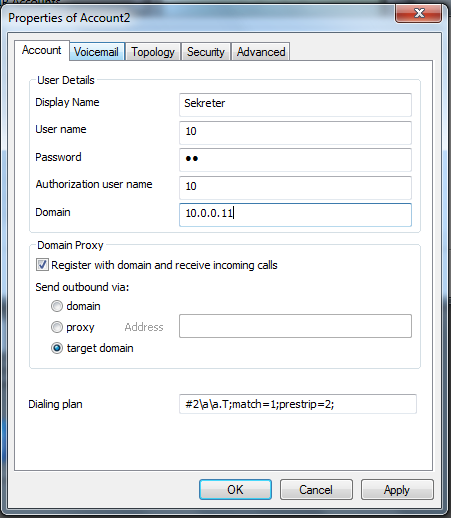Click the Display Name field containing Sekreter
Screen dimensions: 451x518
click(295, 105)
